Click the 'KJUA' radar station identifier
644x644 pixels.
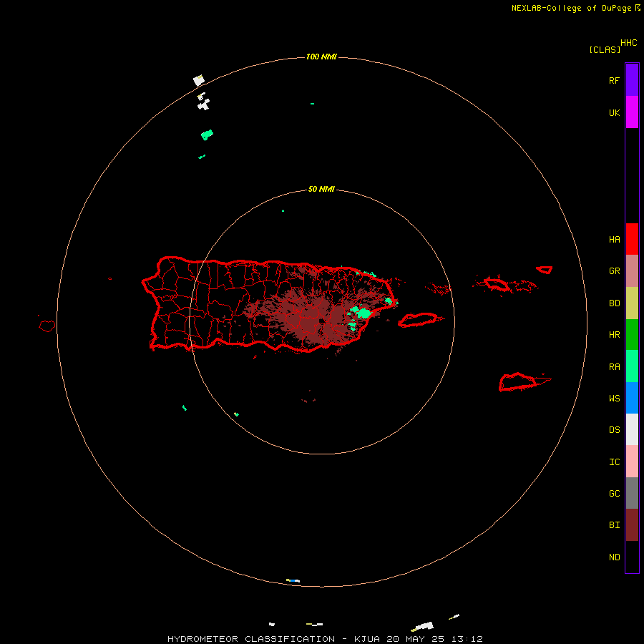[367, 639]
